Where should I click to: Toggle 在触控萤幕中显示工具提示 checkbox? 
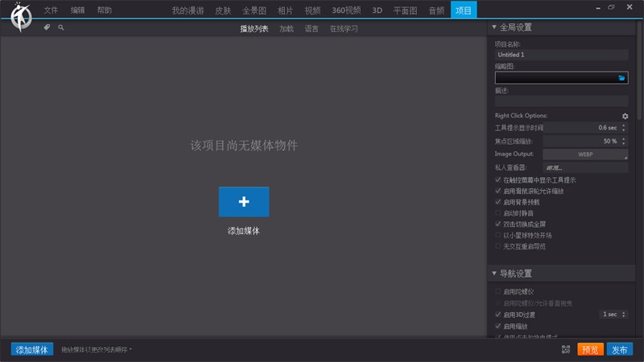[x=497, y=179]
